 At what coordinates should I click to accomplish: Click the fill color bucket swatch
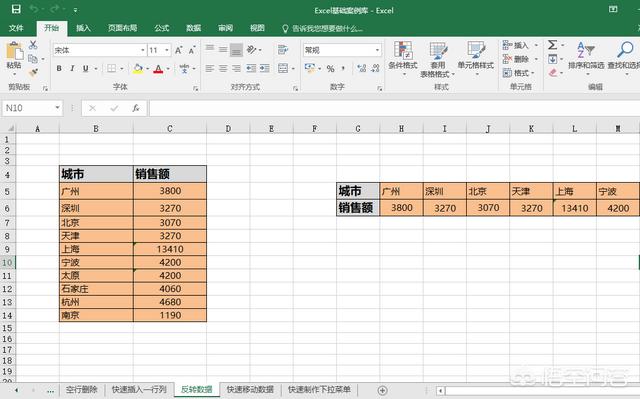[x=138, y=69]
